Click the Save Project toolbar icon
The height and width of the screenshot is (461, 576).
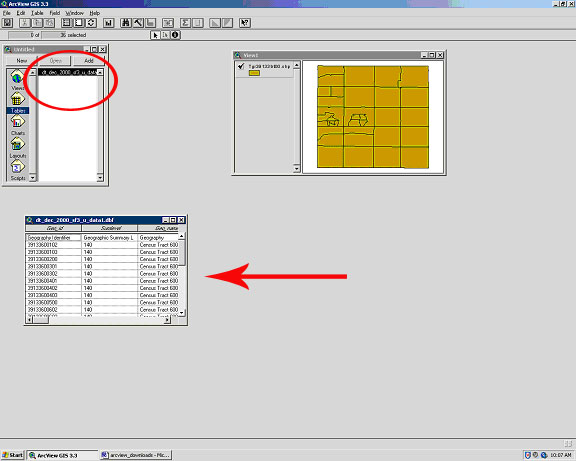coord(7,23)
